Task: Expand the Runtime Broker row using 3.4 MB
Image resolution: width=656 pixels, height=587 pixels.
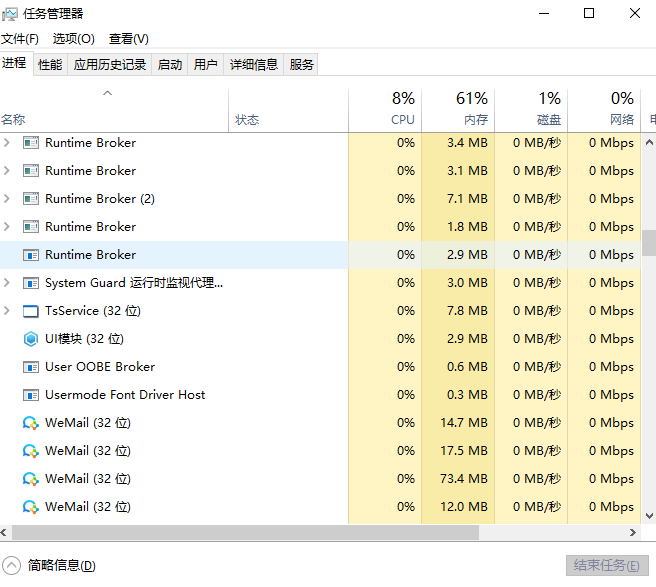Action: point(6,143)
